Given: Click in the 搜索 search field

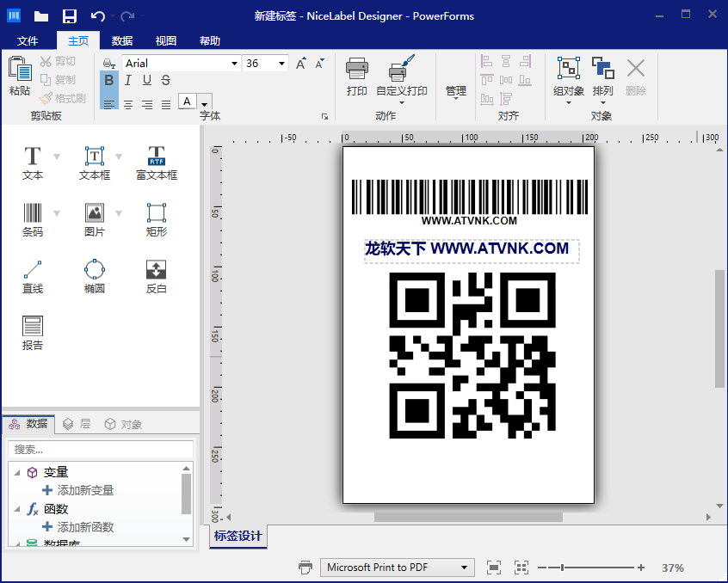Looking at the screenshot, I should point(100,450).
